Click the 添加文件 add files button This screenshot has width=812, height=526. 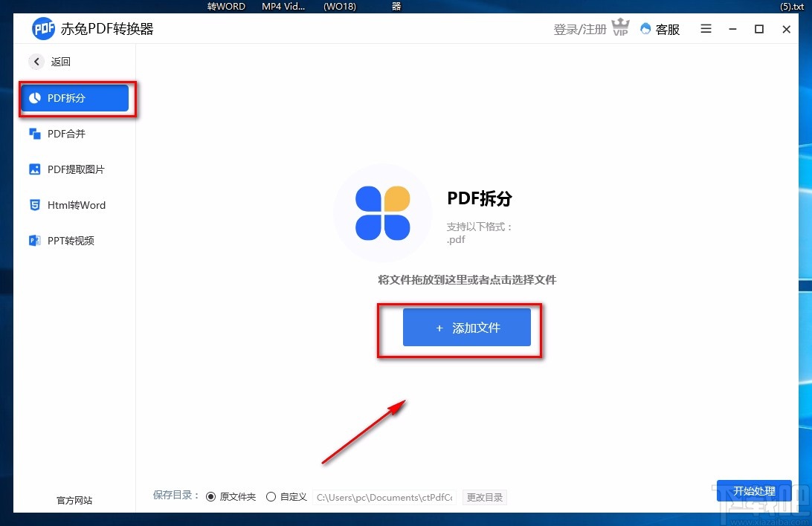coord(466,327)
